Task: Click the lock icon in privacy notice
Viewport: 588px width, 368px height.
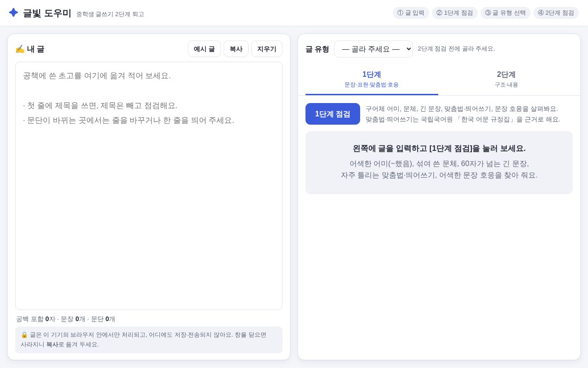Action: pos(24,334)
